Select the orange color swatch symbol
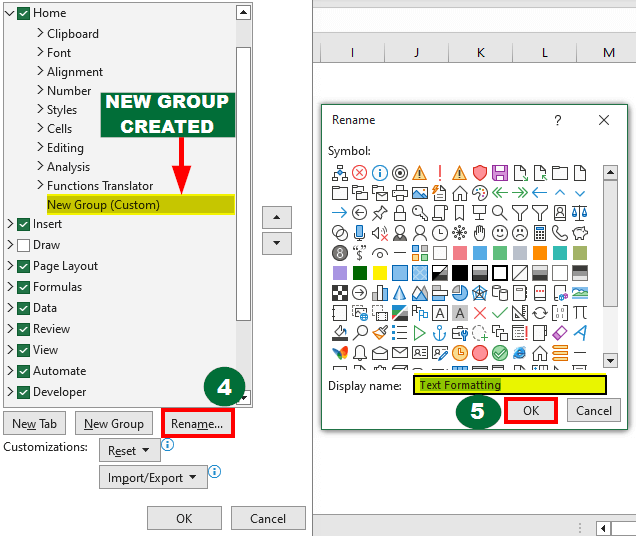The width and height of the screenshot is (636, 536). coord(540,253)
